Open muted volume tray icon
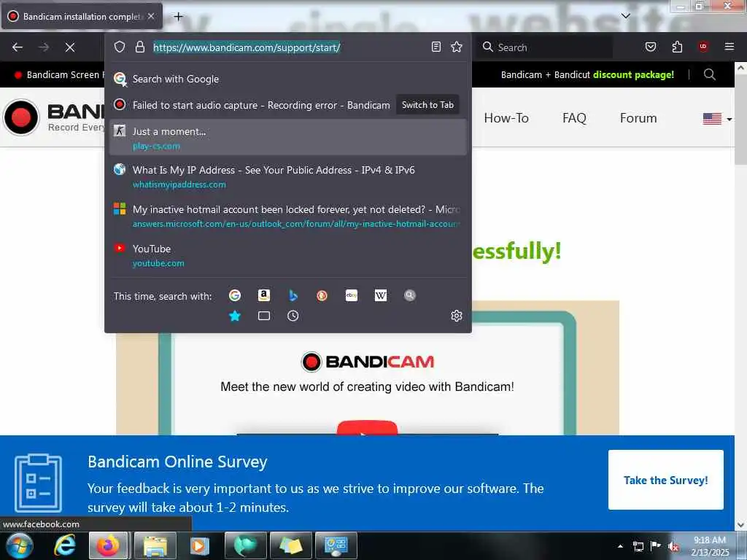Screen dimensions: 747x560 [x=673, y=546]
